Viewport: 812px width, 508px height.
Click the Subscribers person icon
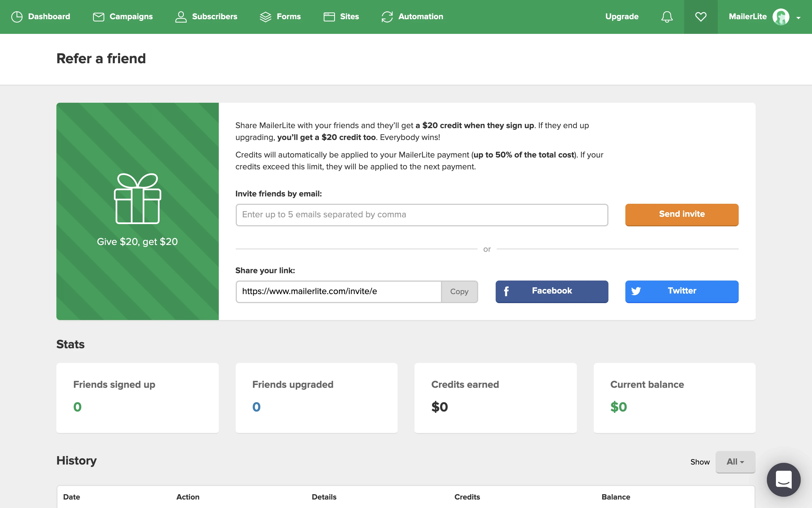(x=181, y=17)
